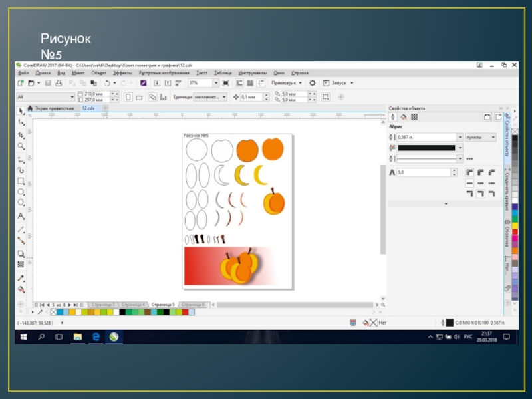This screenshot has width=532, height=399.
Task: Select the Artistic Media tool
Action: 21,170
